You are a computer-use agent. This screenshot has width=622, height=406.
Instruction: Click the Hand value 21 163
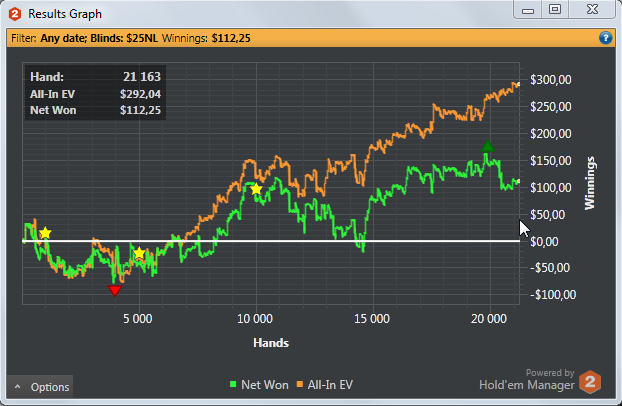pyautogui.click(x=142, y=77)
